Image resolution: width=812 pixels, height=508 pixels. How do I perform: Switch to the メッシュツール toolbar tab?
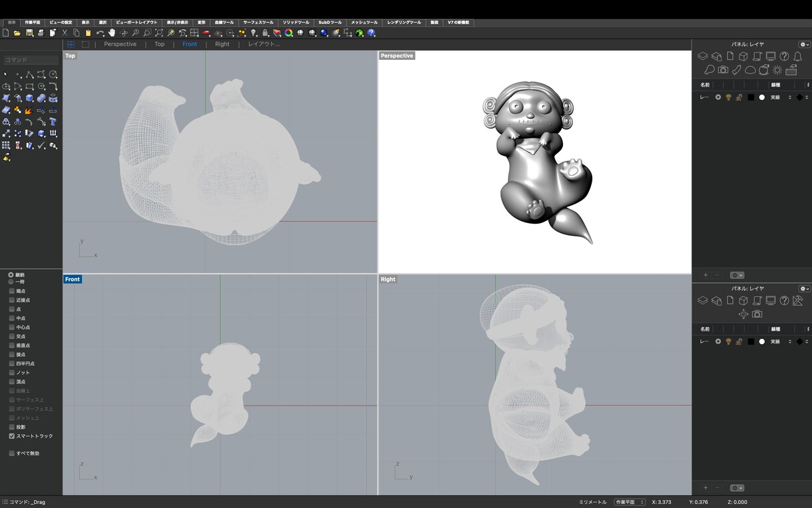tap(364, 22)
